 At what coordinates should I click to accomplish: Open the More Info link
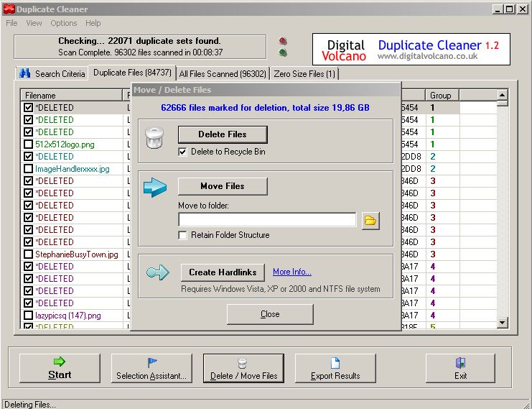[x=291, y=272]
